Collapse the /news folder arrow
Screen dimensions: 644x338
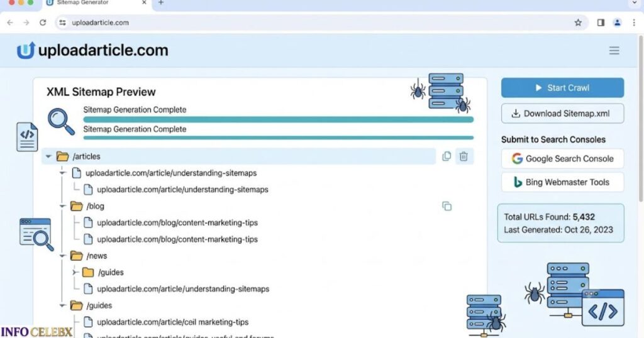click(x=62, y=256)
